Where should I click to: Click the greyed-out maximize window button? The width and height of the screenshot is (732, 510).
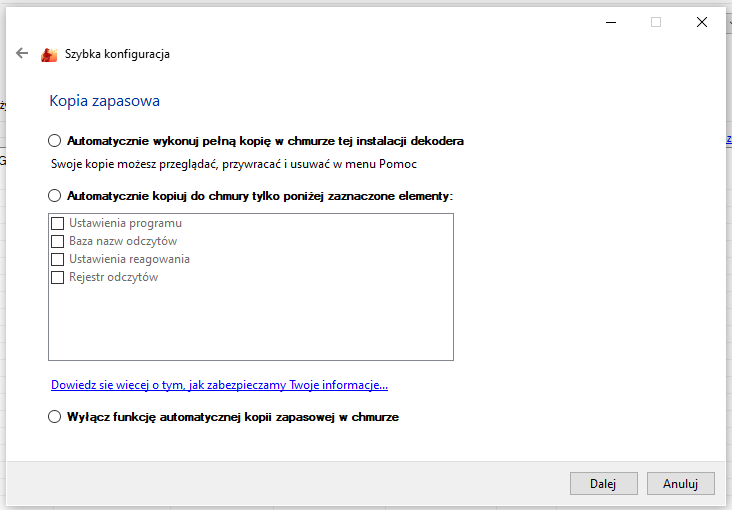pos(656,22)
